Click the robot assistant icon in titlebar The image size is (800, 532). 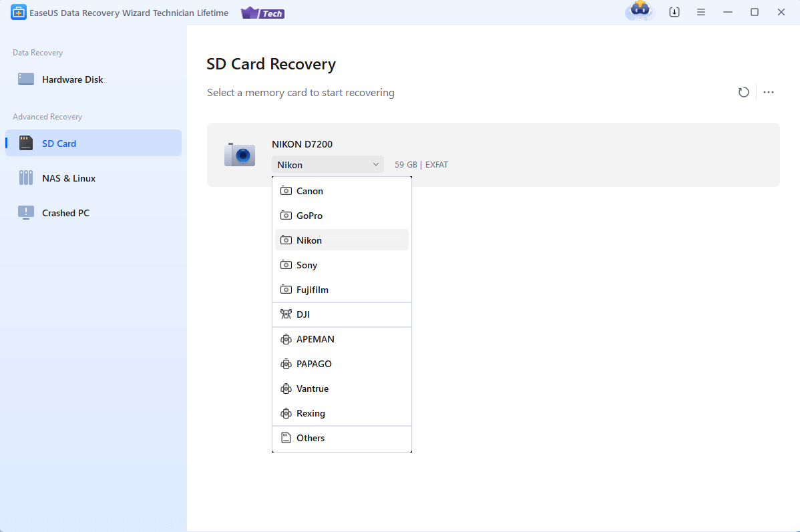pyautogui.click(x=640, y=12)
